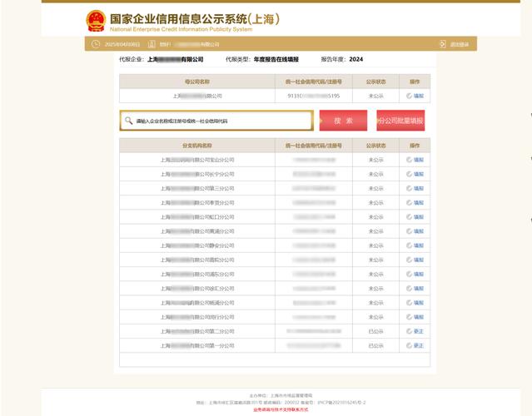
Task: Click the edit icon in the 第三分公司 row
Action: point(409,188)
